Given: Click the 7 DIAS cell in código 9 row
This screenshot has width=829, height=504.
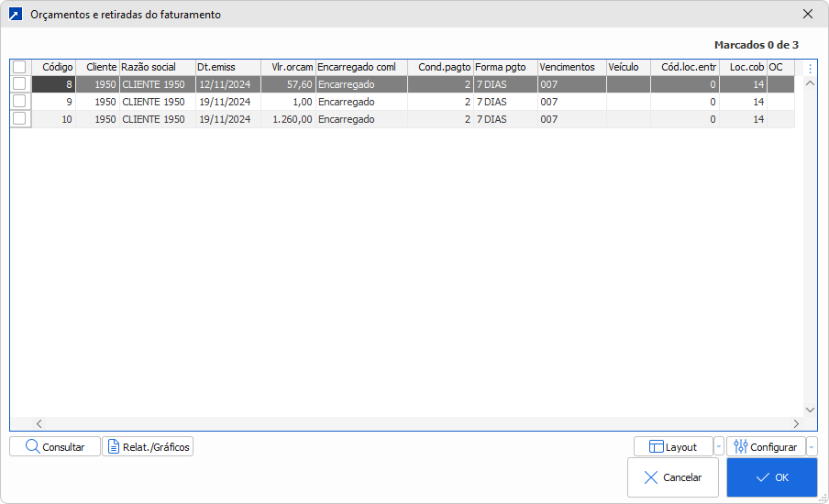Looking at the screenshot, I should coord(506,102).
